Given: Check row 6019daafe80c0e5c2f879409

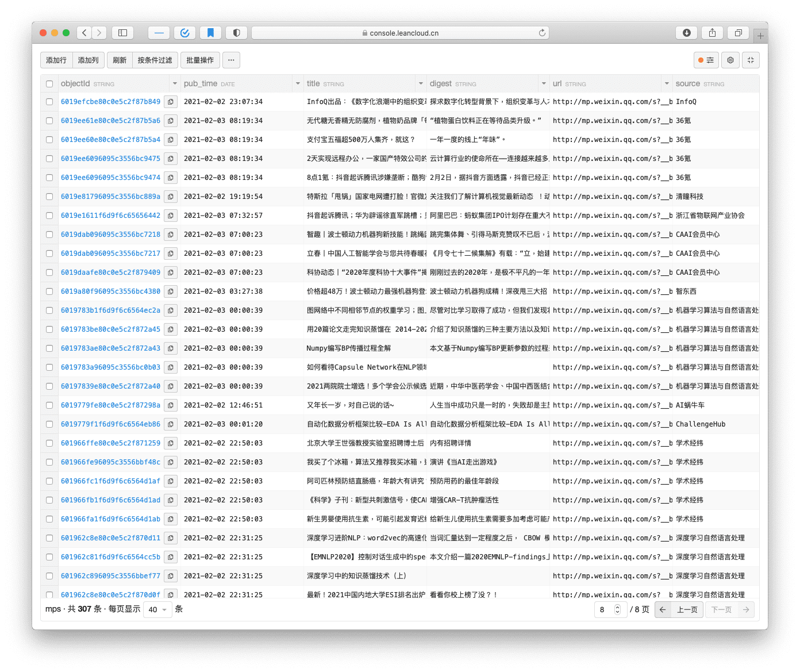Looking at the screenshot, I should tap(49, 272).
